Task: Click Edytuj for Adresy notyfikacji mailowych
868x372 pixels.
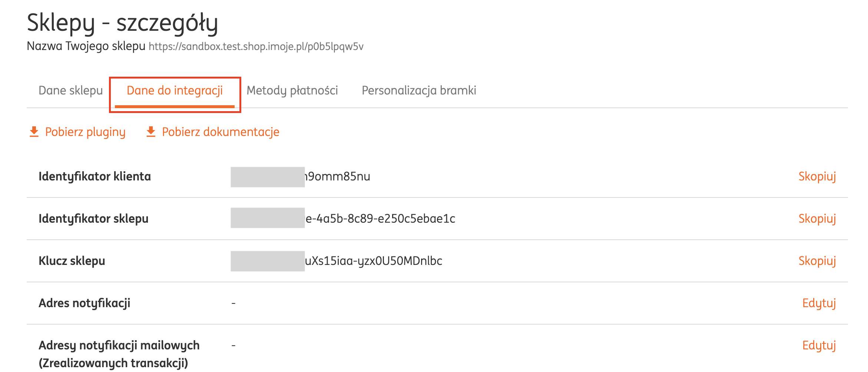Action: coord(819,345)
